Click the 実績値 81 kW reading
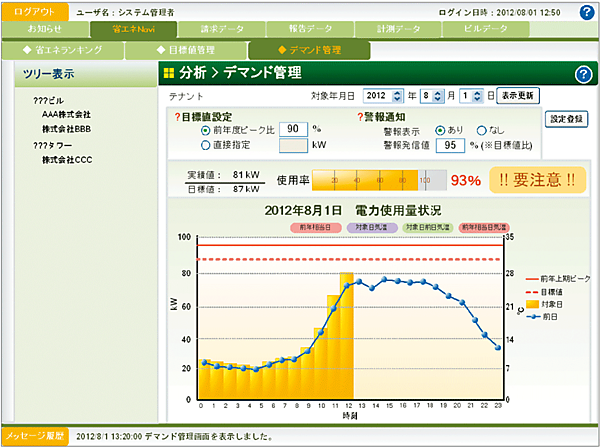Viewport: 600px width, 448px height. [x=223, y=175]
